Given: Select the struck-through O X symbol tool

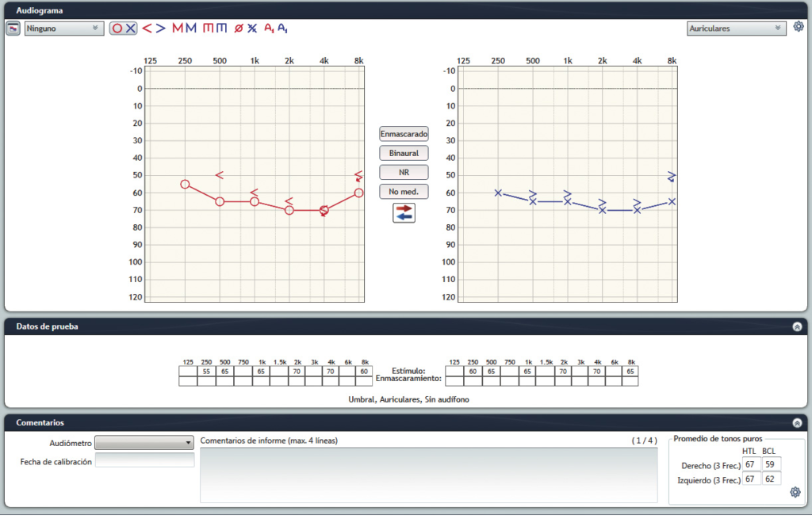Looking at the screenshot, I should pyautogui.click(x=245, y=29).
